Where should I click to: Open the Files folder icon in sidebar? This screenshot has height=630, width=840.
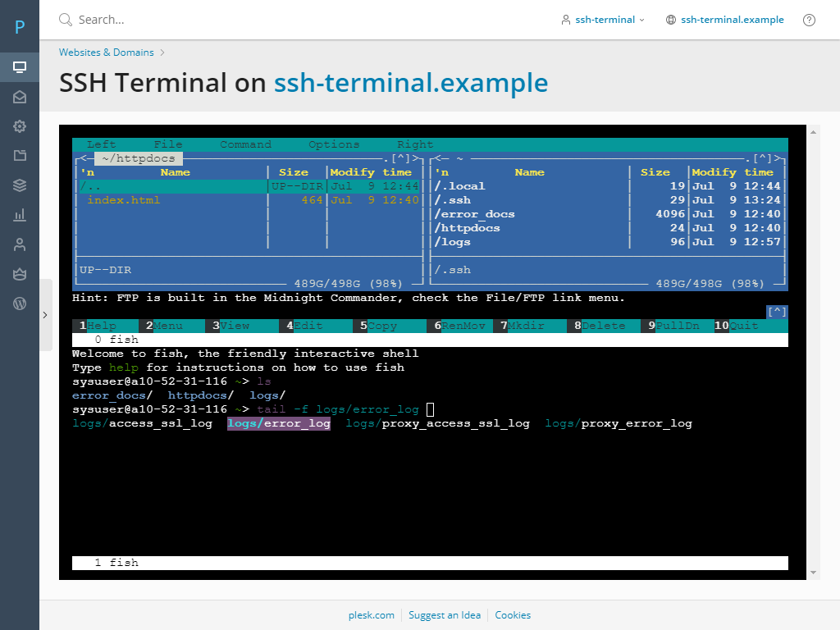pyautogui.click(x=19, y=155)
